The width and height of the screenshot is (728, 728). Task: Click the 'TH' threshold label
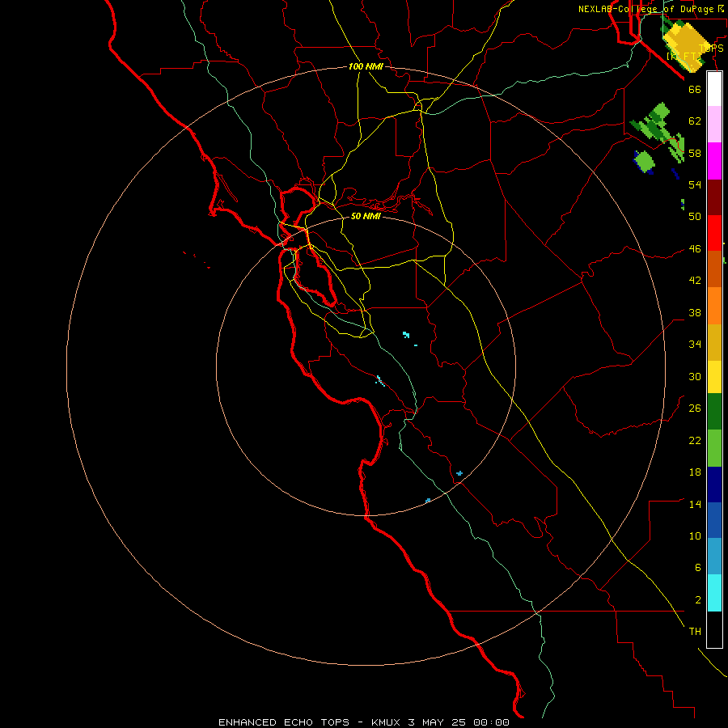pyautogui.click(x=695, y=632)
